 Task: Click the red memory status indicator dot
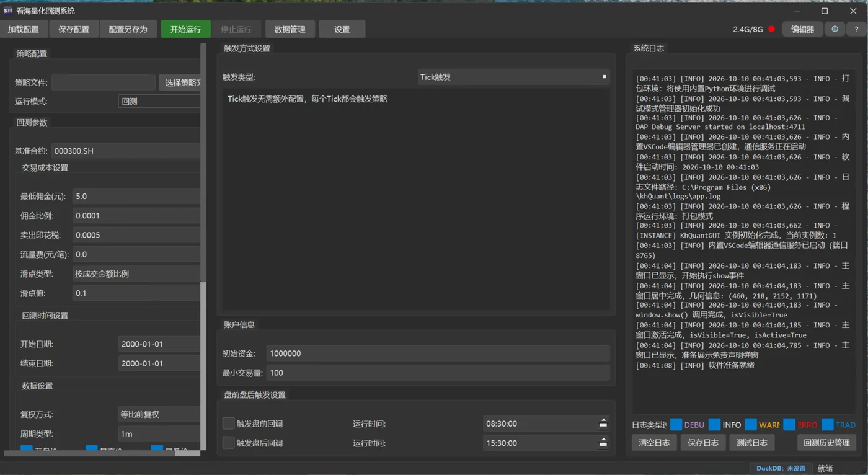[x=771, y=29]
